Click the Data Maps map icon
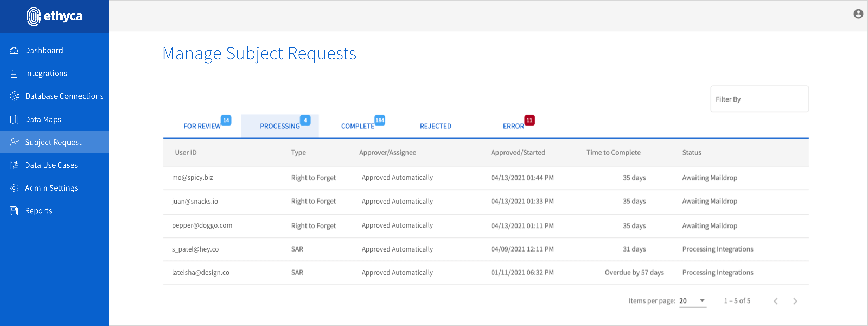The image size is (868, 326). click(x=14, y=120)
